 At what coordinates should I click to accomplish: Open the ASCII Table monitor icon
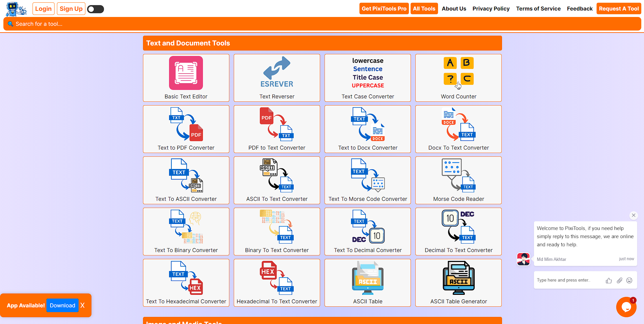coord(368,278)
